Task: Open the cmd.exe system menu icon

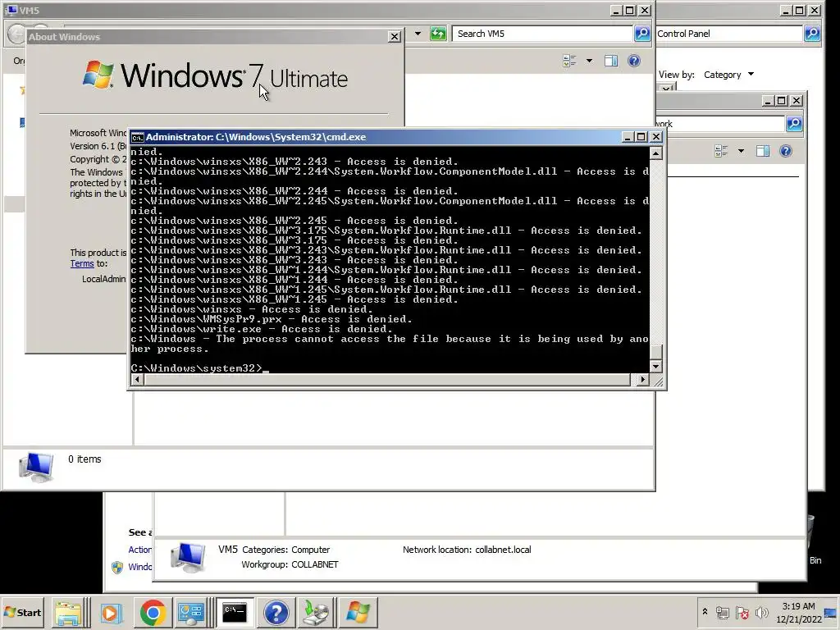Action: pos(138,138)
